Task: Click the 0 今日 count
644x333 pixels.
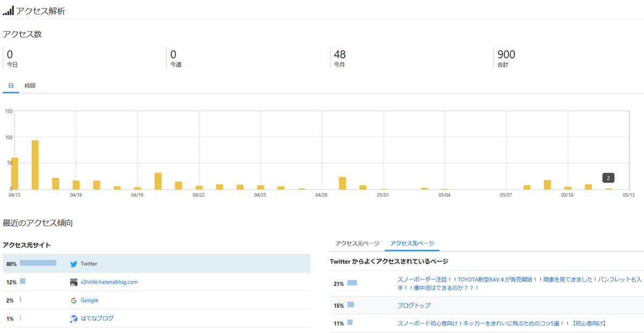Action: [10, 54]
